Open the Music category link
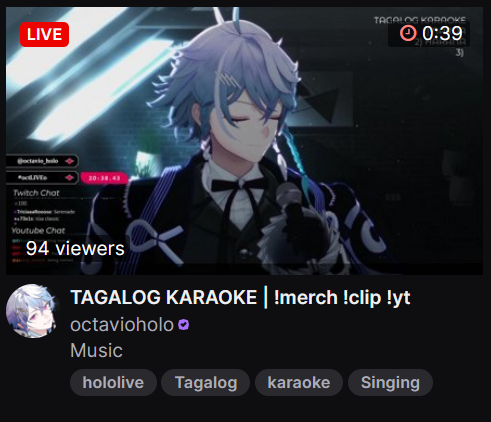The height and width of the screenshot is (422, 491). tap(96, 351)
